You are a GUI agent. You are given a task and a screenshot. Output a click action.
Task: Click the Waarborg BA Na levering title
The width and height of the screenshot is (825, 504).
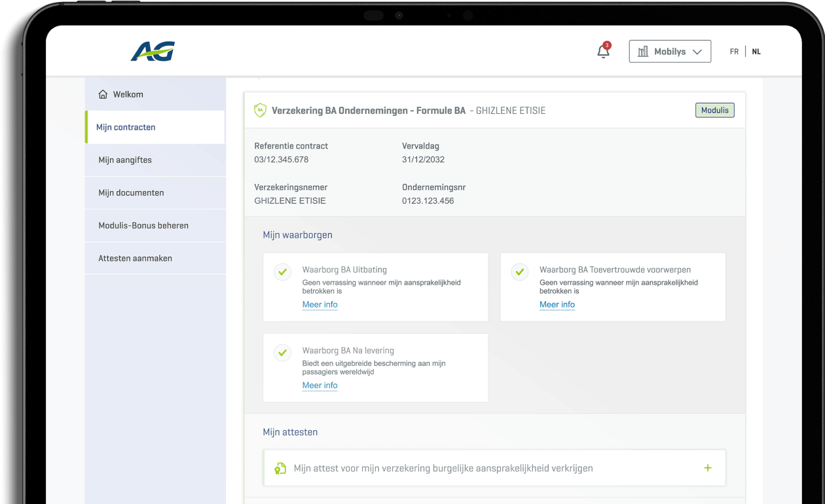(348, 351)
